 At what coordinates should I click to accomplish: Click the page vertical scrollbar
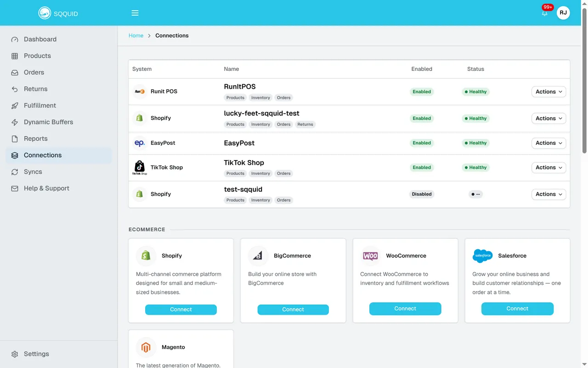pos(584,80)
